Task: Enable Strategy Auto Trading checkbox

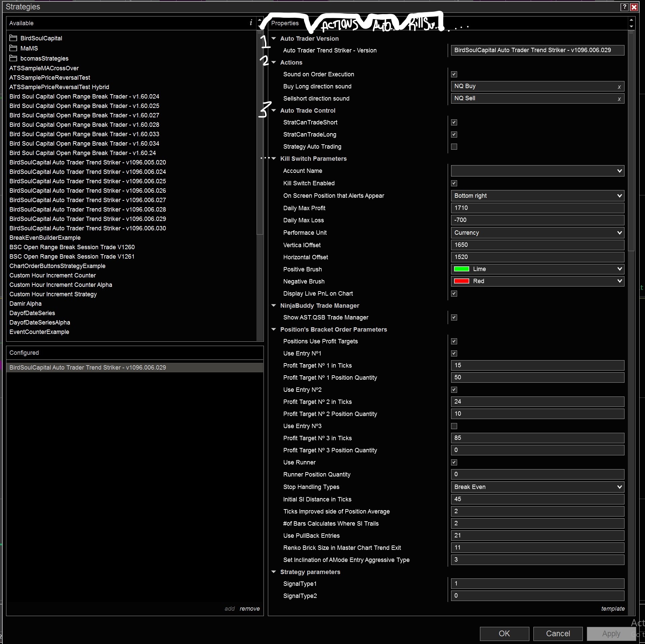Action: pyautogui.click(x=454, y=147)
